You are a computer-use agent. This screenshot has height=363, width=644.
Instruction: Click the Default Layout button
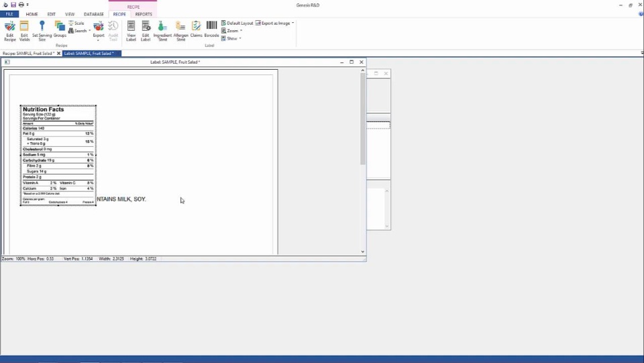[237, 23]
